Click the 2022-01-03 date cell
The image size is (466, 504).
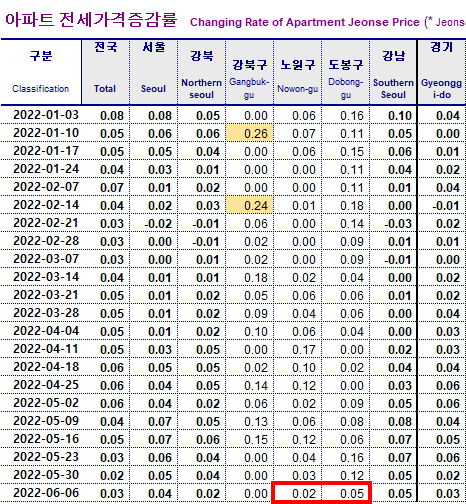(41, 115)
